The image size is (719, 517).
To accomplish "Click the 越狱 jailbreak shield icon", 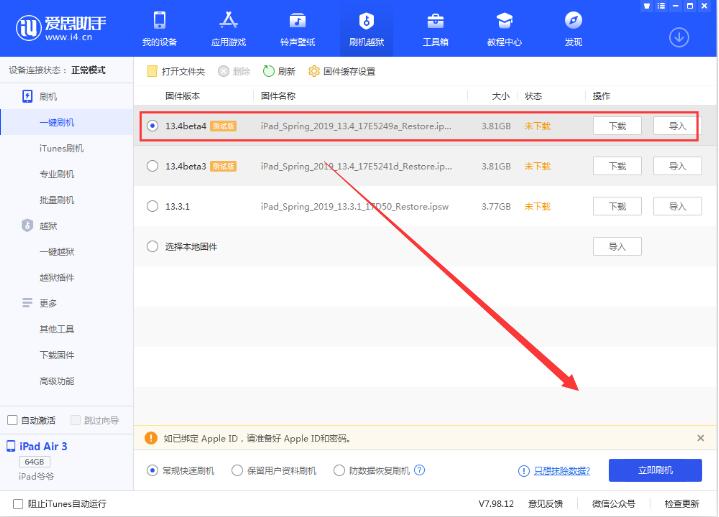I will tap(28, 225).
